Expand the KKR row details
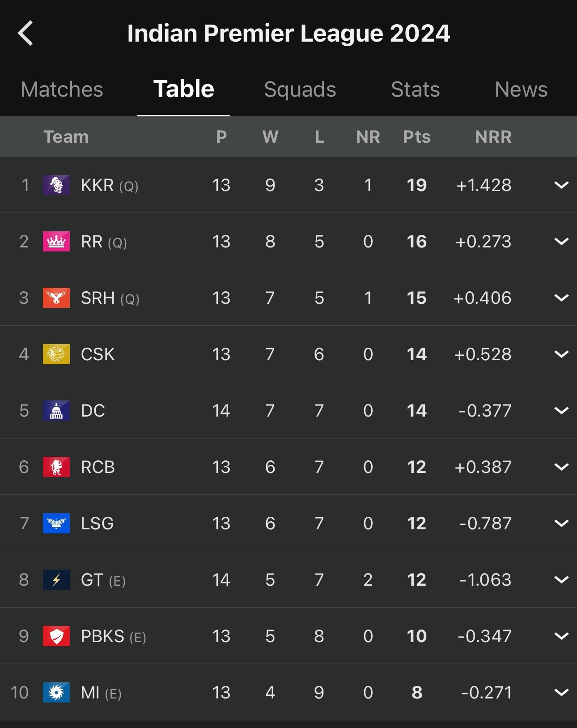Image resolution: width=577 pixels, height=728 pixels. point(561,185)
